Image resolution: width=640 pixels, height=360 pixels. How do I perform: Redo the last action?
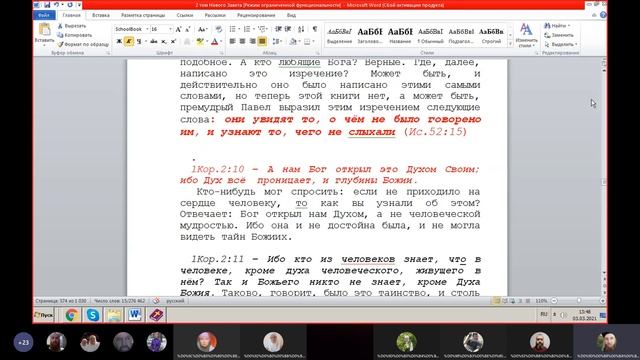click(70, 5)
